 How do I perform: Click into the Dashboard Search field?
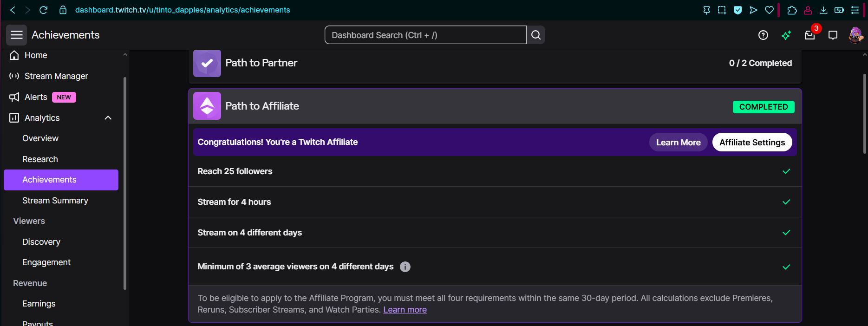425,35
